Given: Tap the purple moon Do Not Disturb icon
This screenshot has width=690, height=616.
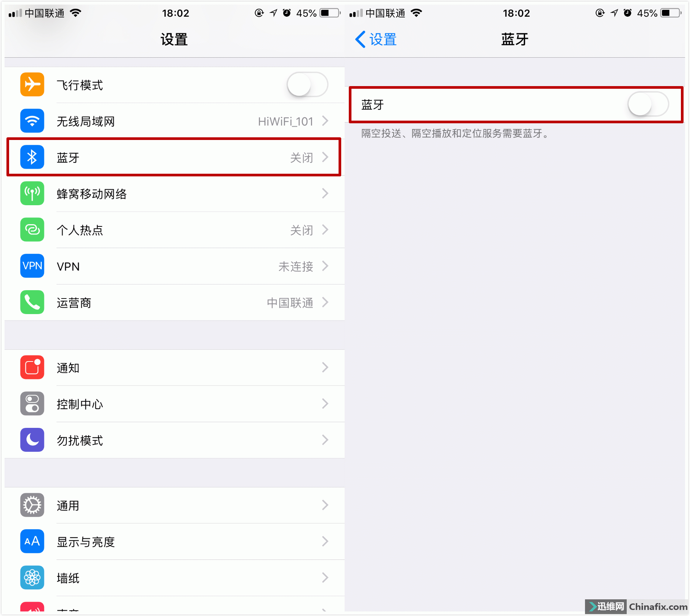Looking at the screenshot, I should [x=32, y=440].
